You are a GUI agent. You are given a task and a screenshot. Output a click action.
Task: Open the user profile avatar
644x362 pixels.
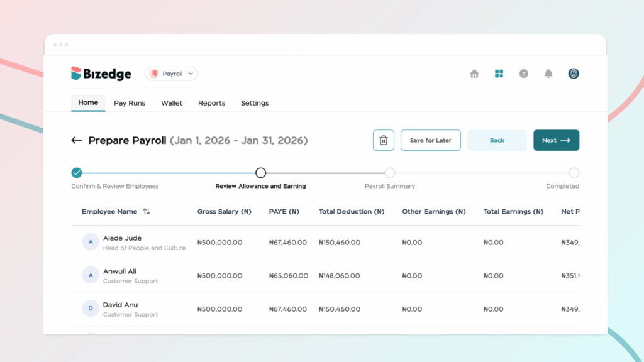tap(573, 74)
